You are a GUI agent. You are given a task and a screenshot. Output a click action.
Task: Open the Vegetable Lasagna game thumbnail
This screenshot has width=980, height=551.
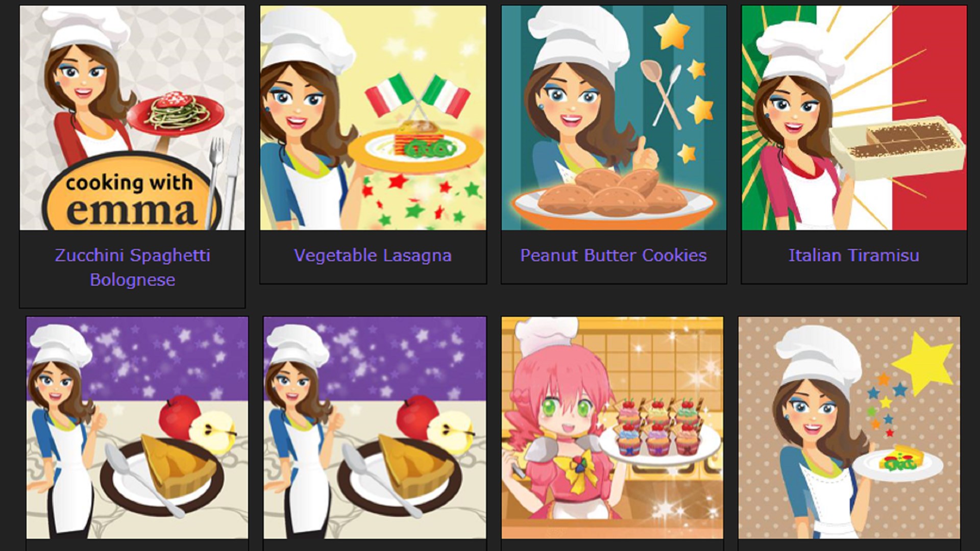[x=373, y=118]
